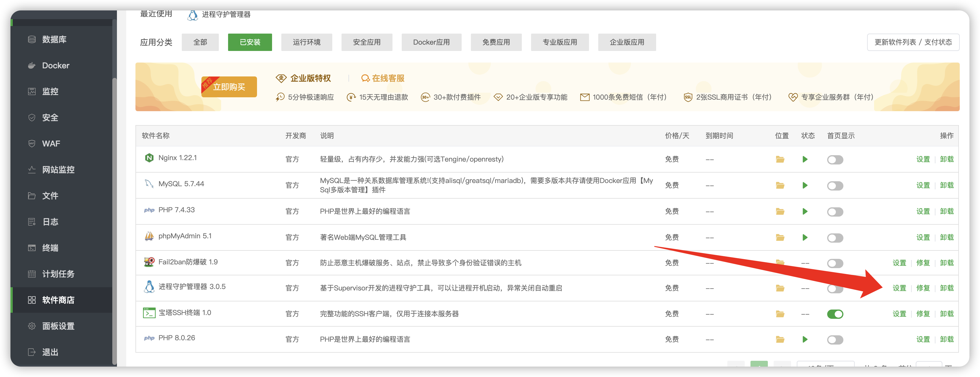Click the PHP 7.4.33 status play icon
The image size is (980, 377).
pyautogui.click(x=805, y=211)
